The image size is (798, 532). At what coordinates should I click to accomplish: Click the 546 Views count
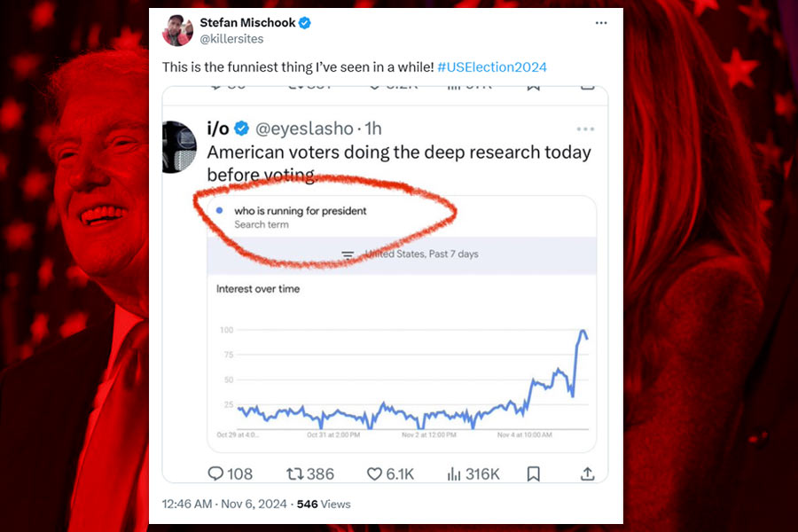click(x=324, y=504)
